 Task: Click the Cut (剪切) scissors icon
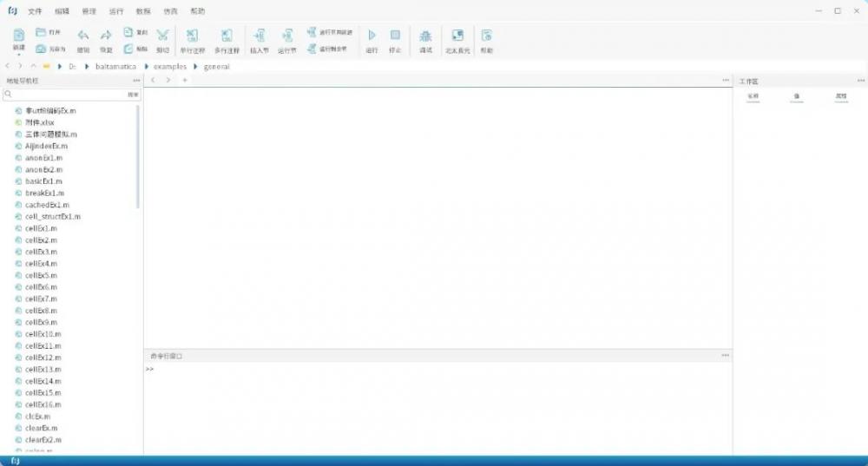162,36
